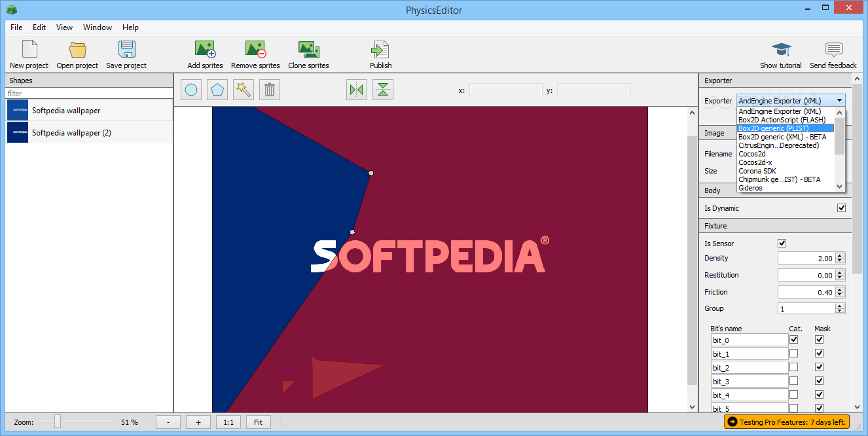
Task: Click the y coordinate field
Action: 594,90
